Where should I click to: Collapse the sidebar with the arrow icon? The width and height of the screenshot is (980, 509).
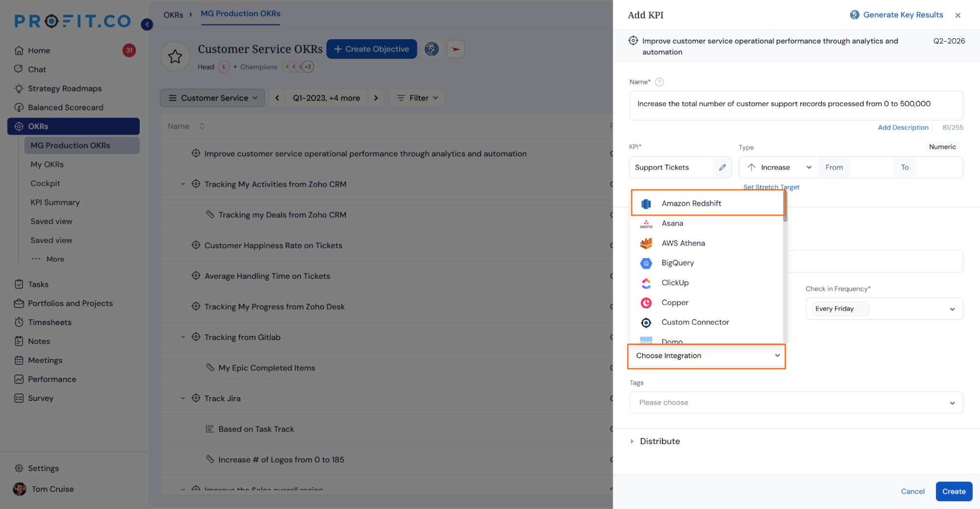(147, 24)
